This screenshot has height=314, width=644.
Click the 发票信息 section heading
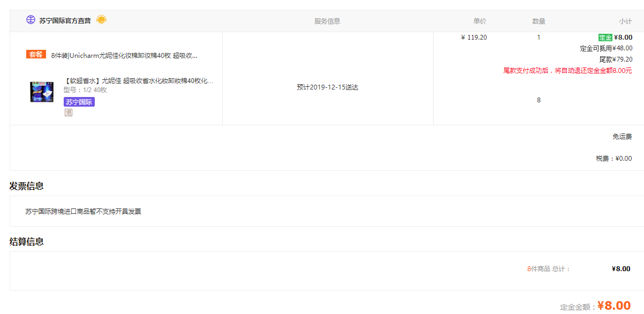(x=27, y=186)
